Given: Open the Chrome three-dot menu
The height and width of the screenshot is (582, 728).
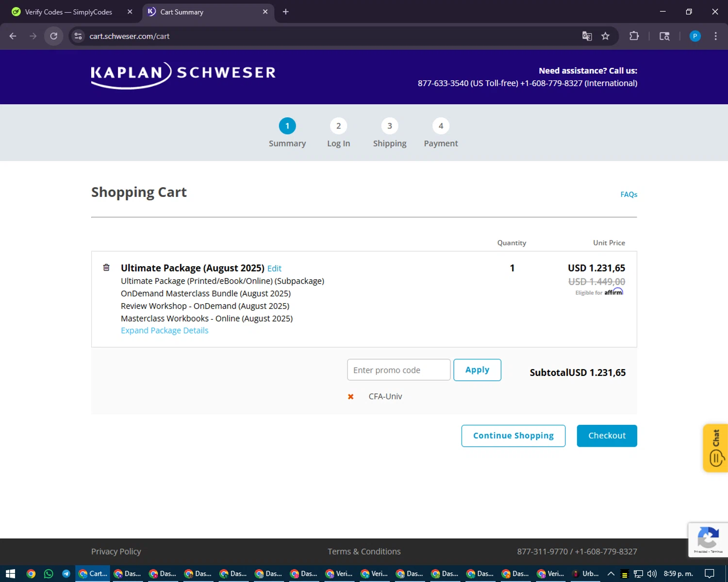Looking at the screenshot, I should [715, 36].
